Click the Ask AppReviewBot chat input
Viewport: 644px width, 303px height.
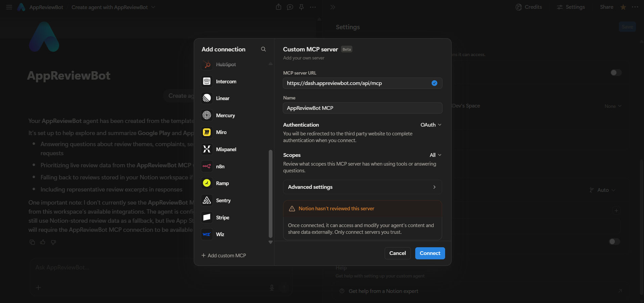click(161, 268)
